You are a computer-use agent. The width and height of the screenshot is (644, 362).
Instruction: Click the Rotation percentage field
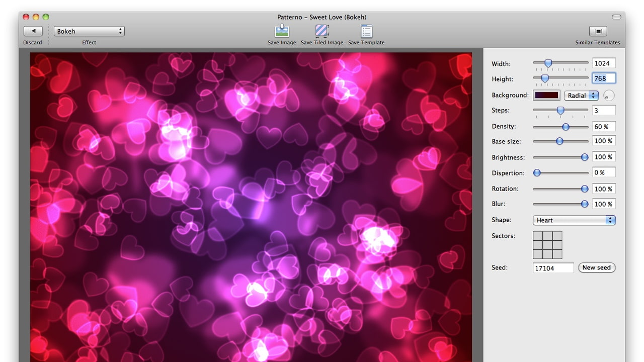[x=604, y=189]
